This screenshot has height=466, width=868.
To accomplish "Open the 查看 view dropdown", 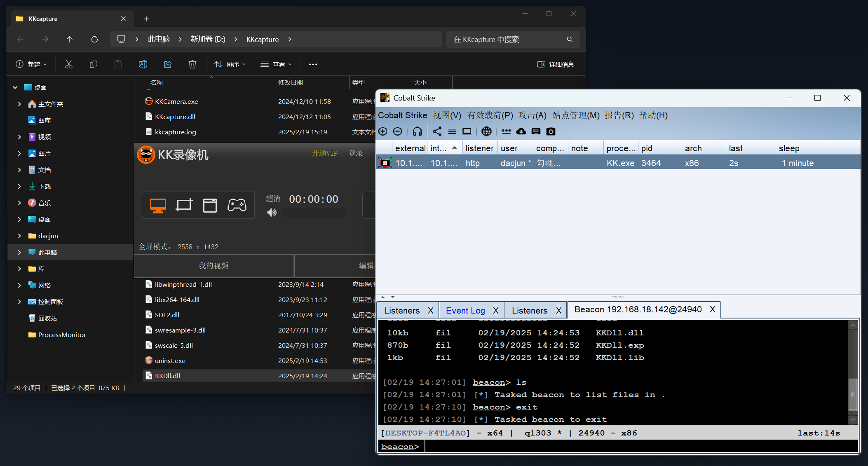I will point(276,64).
